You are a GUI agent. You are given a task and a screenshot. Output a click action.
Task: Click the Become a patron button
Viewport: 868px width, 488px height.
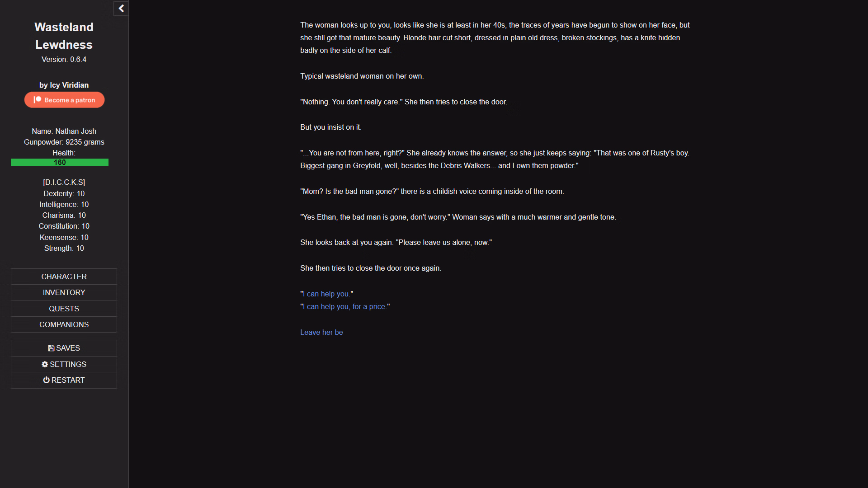tap(64, 100)
